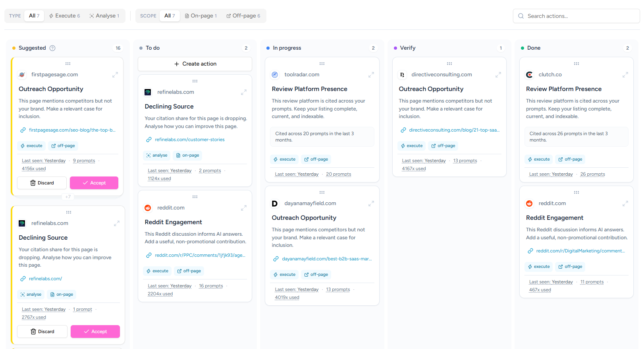Viewport: 644px width, 349px height.
Task: Click the In progress column heading
Action: [x=287, y=48]
